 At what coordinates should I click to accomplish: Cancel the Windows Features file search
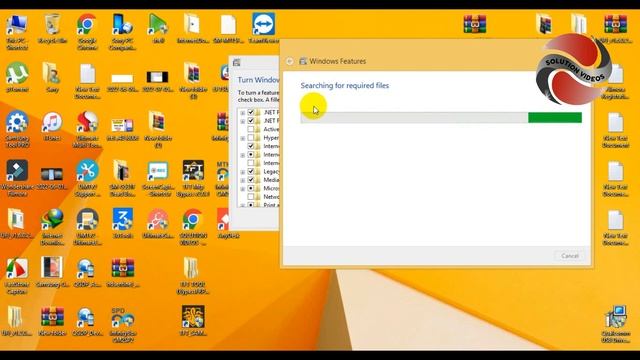pos(570,256)
